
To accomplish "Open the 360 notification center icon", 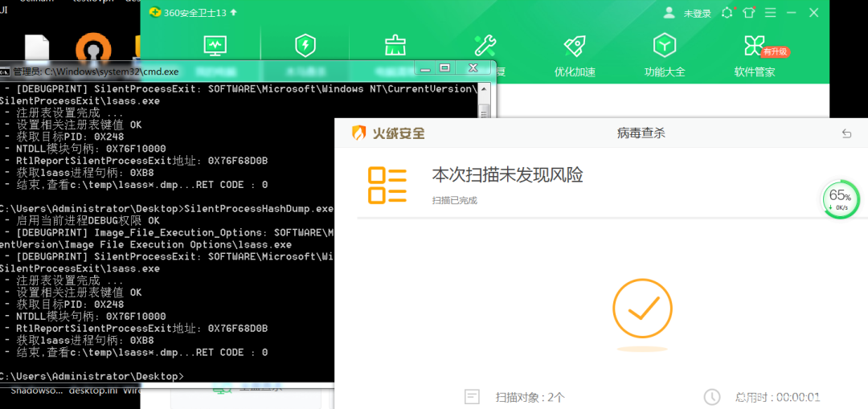I will pos(727,12).
